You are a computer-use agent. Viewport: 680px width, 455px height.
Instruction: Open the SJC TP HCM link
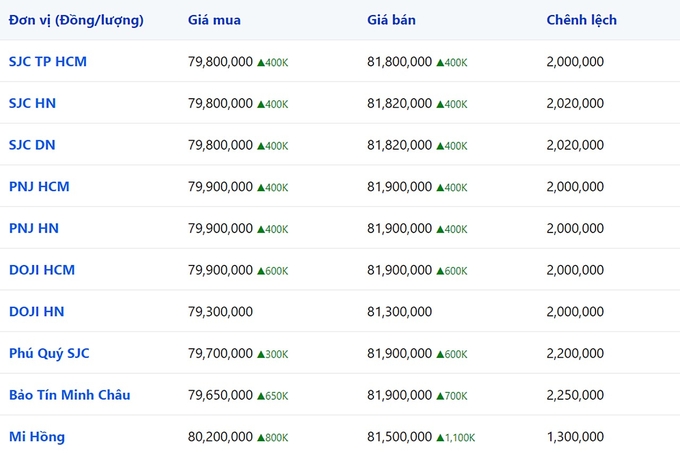pos(48,62)
